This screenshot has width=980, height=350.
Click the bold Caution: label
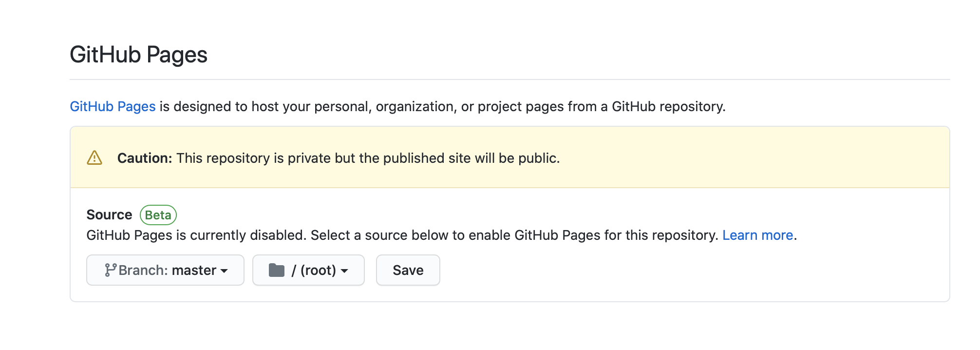point(145,158)
